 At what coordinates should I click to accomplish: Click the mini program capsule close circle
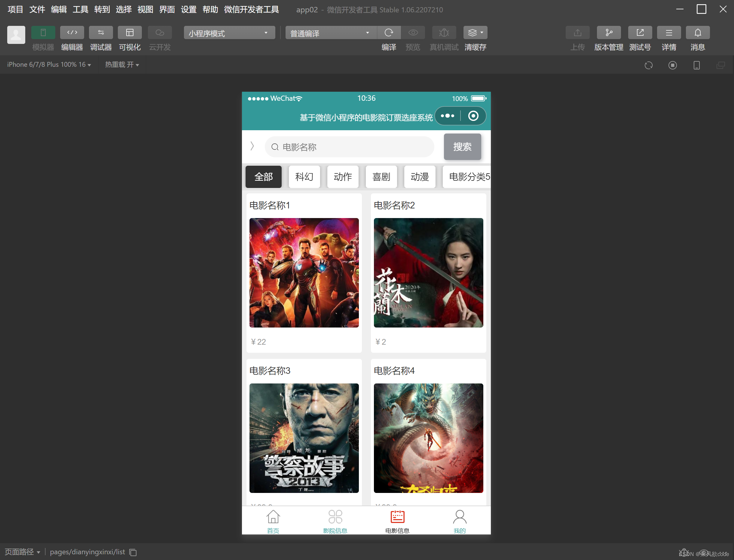click(x=473, y=116)
